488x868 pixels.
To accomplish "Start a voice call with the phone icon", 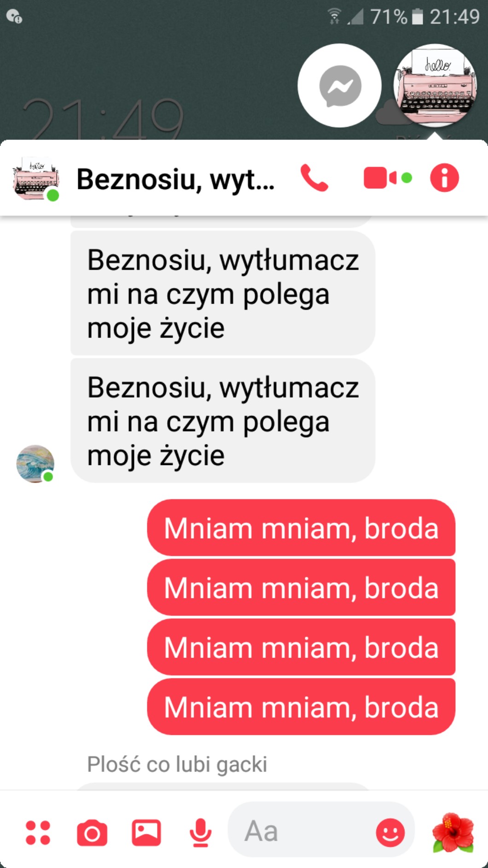I will 314,178.
